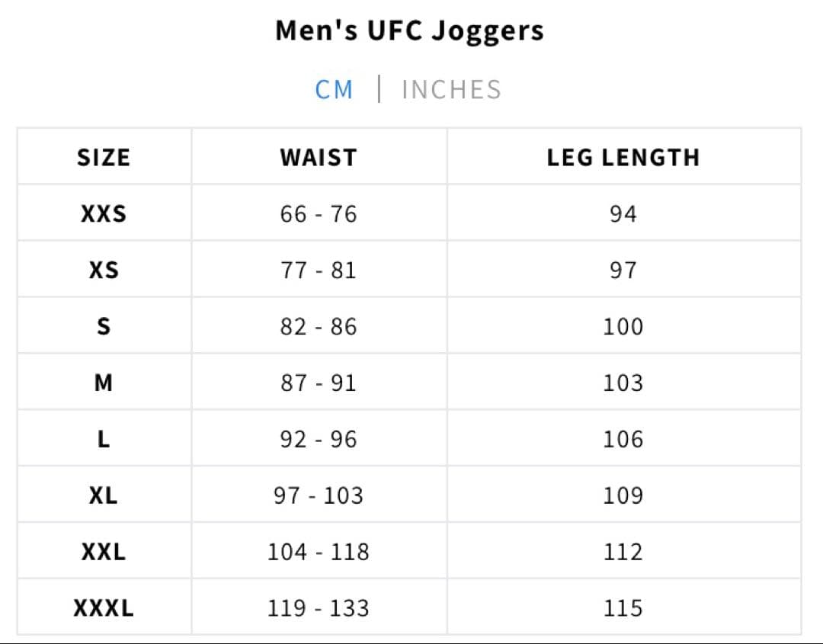Click the LEG LENGTH column header
Screen dimensions: 823x644
click(624, 157)
